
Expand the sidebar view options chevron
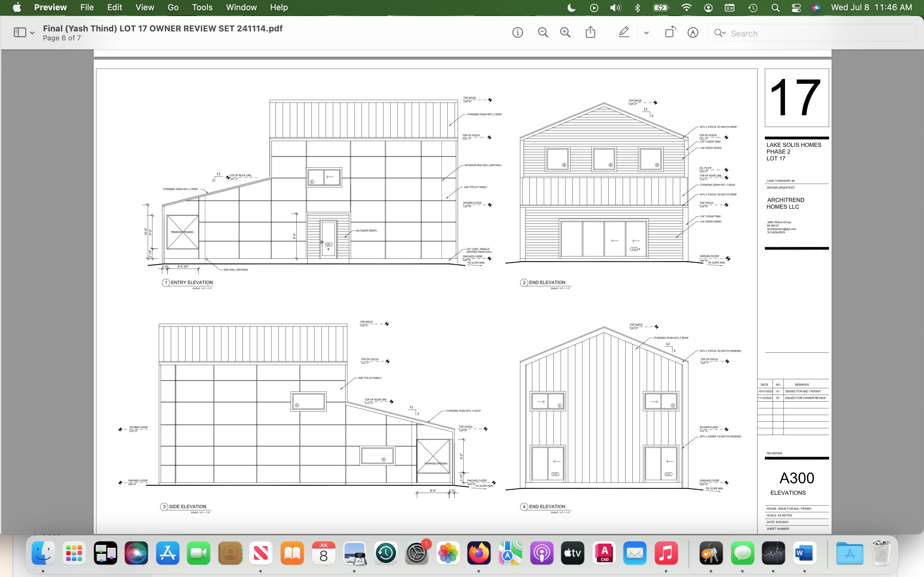(32, 33)
